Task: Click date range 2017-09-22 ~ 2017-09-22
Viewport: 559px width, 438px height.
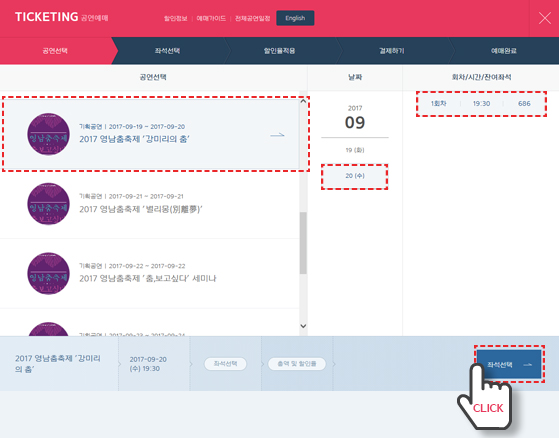Action: pyautogui.click(x=147, y=266)
